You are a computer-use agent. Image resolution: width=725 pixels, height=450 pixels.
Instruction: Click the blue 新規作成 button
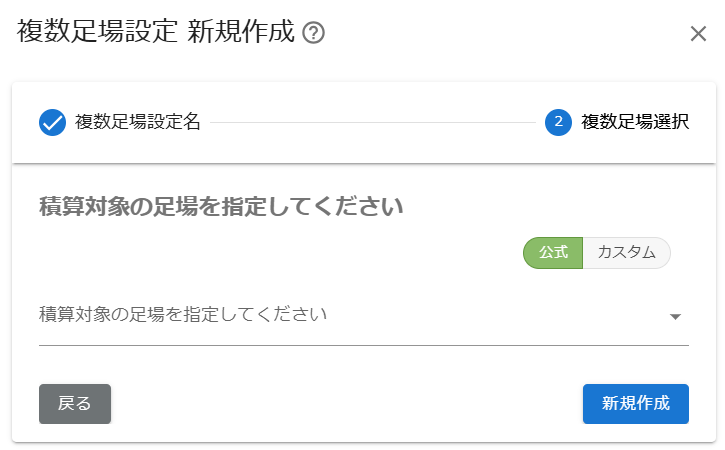(636, 404)
